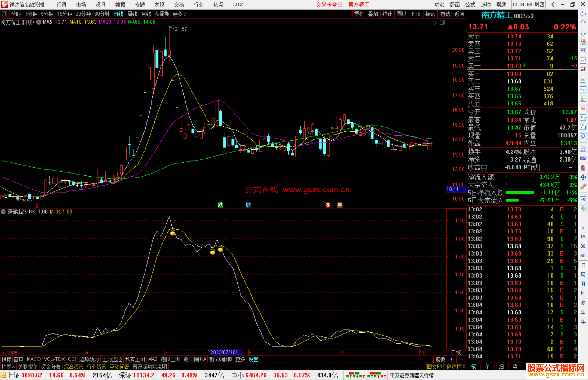Screen dimensions: 588x380
Task: Open the candlestick chart icon in right sidebar
Action: pos(583,70)
